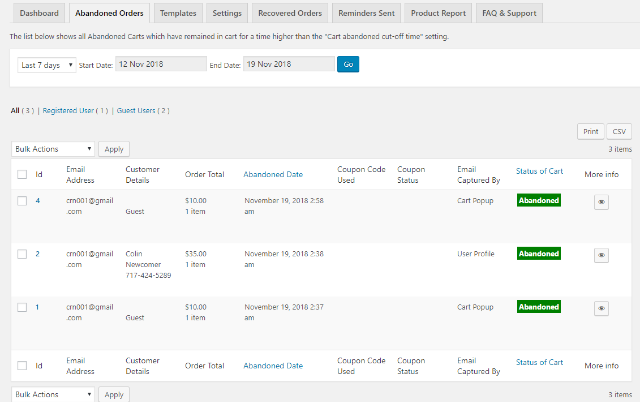Open the Product Report tab

[x=438, y=13]
